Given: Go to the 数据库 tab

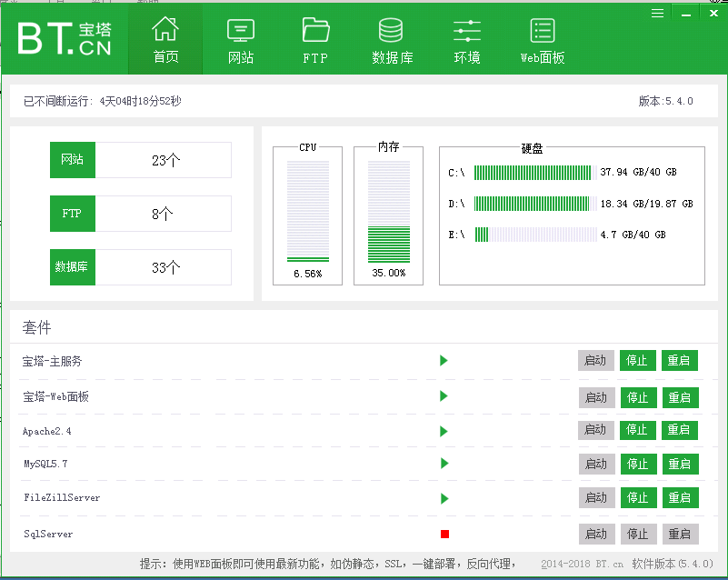Looking at the screenshot, I should click(x=392, y=40).
